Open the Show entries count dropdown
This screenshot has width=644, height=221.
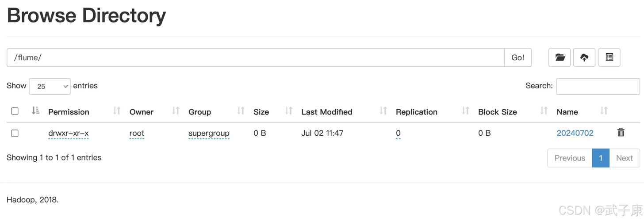tap(50, 86)
